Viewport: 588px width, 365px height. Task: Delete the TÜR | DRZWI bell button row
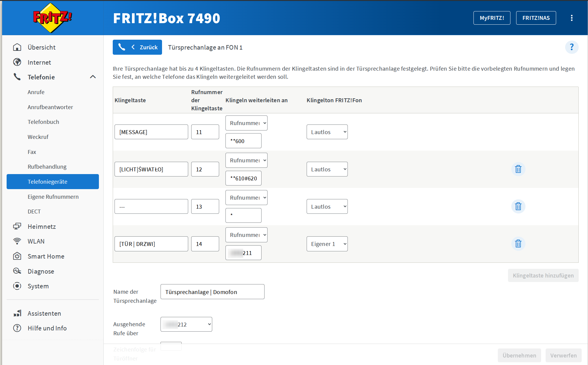518,244
